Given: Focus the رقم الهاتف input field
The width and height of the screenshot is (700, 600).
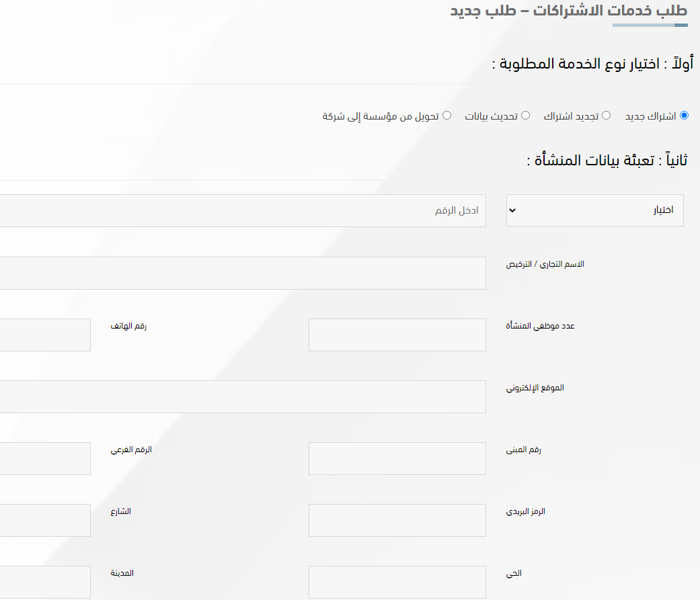Looking at the screenshot, I should coord(45,335).
